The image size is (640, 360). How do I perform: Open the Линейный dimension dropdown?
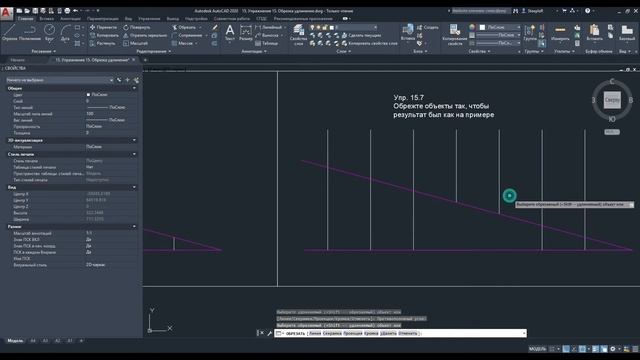285,27
